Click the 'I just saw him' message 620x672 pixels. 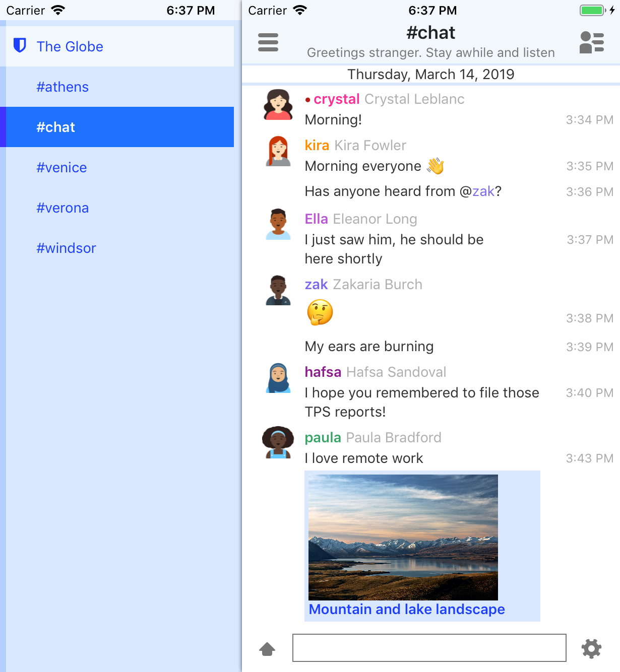coord(394,249)
